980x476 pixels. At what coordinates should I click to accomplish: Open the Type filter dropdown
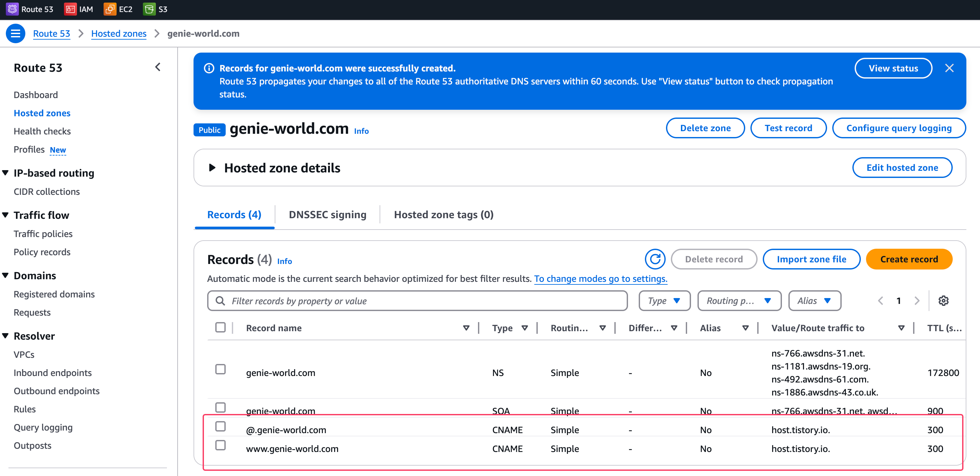pos(664,301)
